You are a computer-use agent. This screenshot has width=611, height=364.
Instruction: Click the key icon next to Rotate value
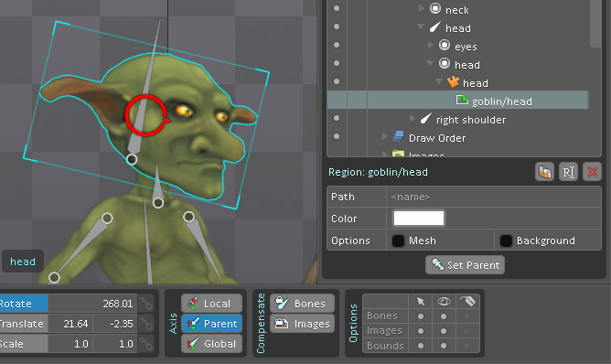coord(146,304)
